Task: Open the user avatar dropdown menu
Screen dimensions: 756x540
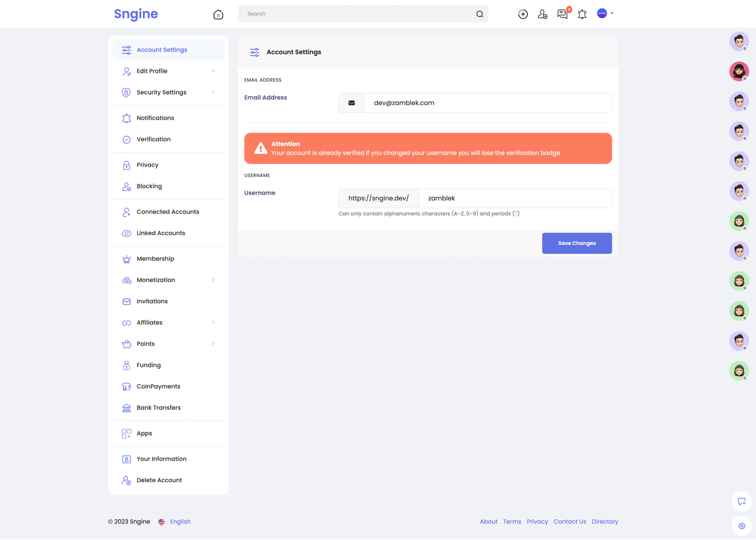Action: [x=605, y=14]
